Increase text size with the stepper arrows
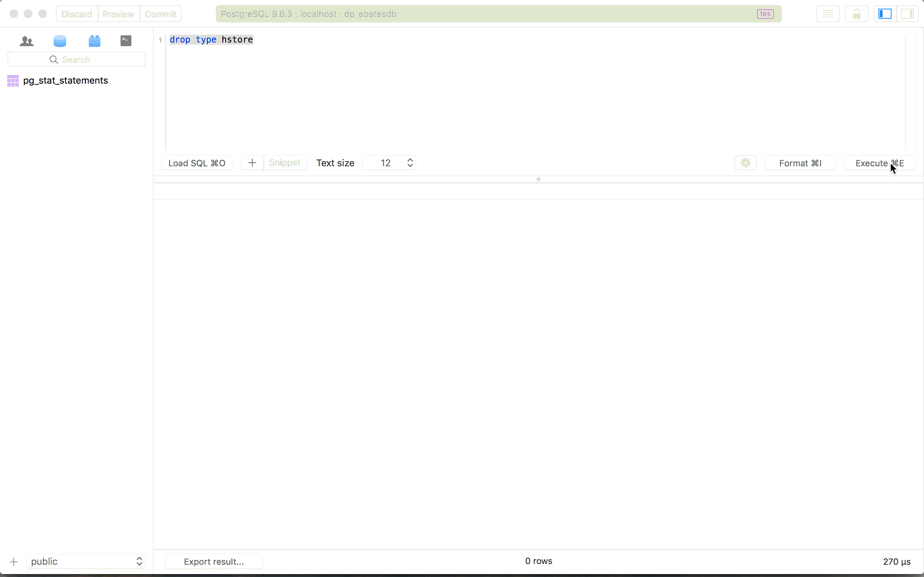 click(409, 160)
